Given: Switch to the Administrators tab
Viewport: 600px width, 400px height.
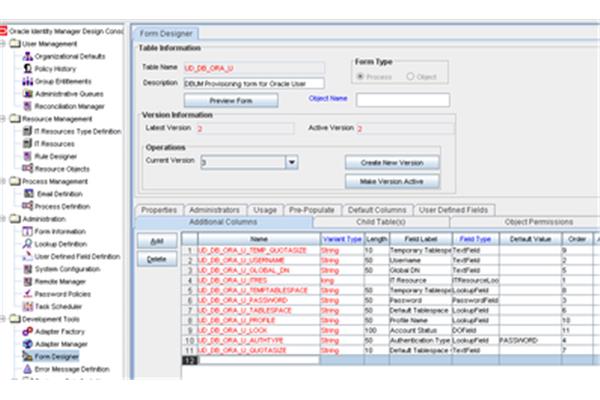Looking at the screenshot, I should [x=214, y=210].
